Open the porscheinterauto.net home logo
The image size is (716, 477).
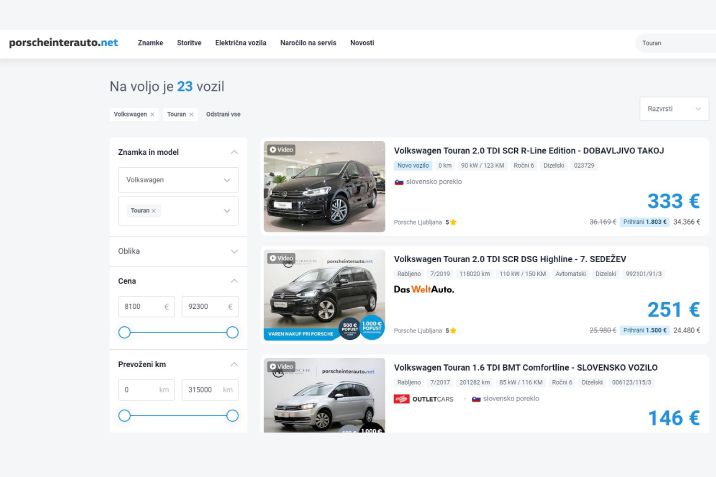click(63, 42)
